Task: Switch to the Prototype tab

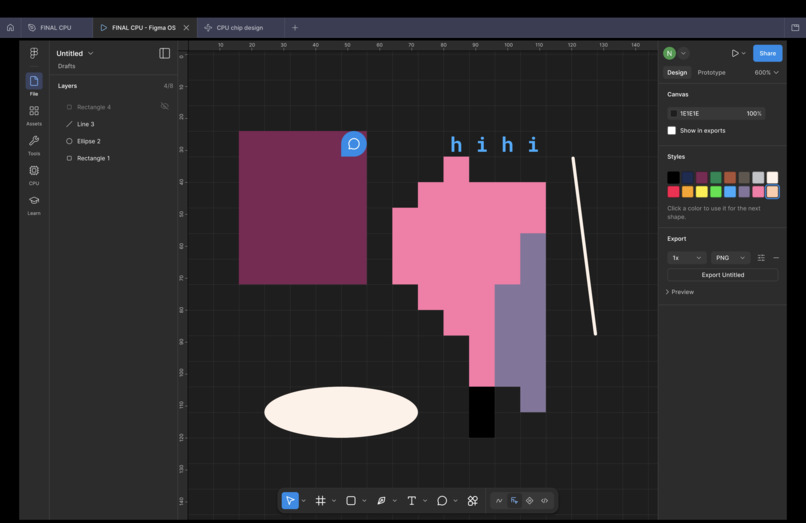Action: tap(711, 73)
